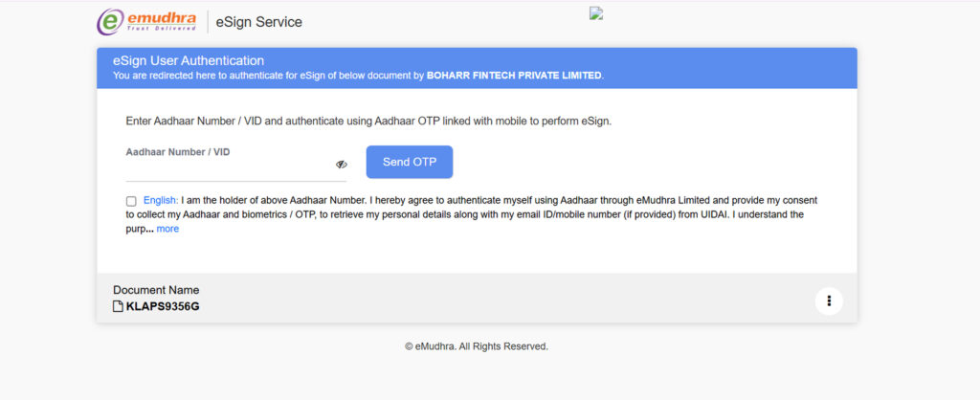Open the three-dot document options menu
Viewport: 980px width, 400px height.
point(829,301)
